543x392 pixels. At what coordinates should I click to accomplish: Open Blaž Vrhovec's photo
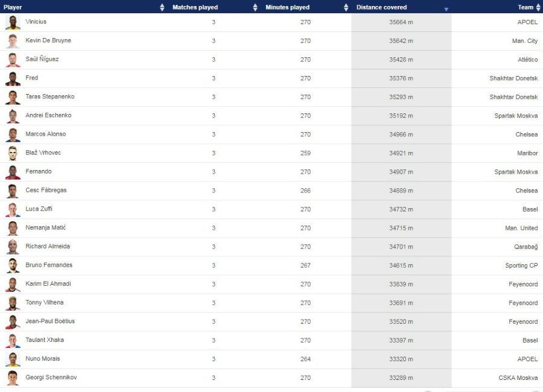(x=13, y=153)
